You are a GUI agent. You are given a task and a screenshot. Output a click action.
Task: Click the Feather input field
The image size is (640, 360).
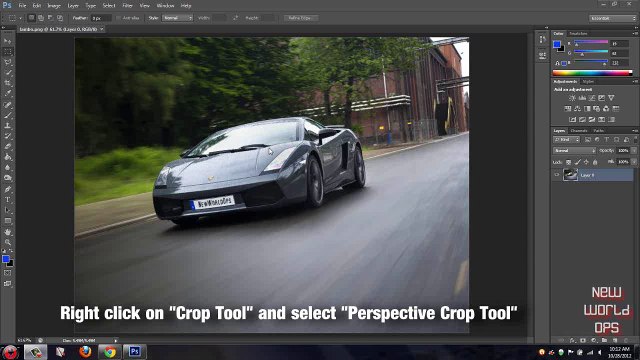(101, 18)
